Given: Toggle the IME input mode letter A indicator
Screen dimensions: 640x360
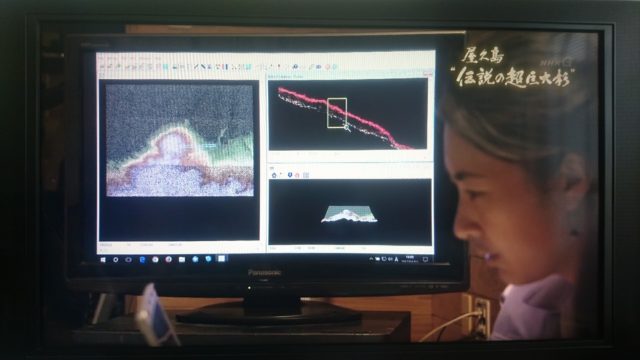Looking at the screenshot, I should pos(396,259).
